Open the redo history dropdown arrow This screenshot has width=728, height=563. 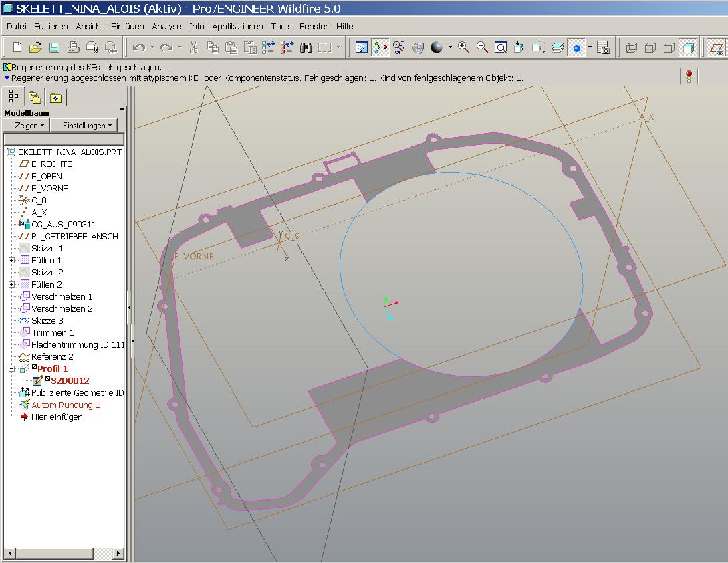click(x=180, y=47)
